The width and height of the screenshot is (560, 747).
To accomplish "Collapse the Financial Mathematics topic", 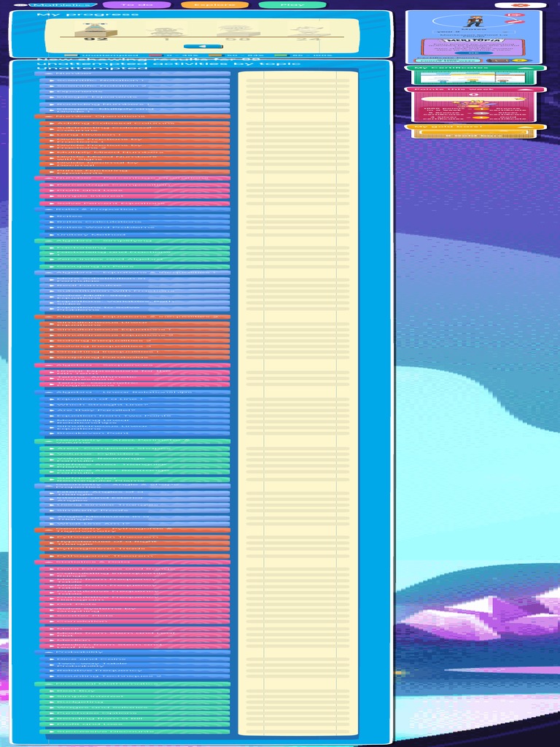I will point(133,684).
